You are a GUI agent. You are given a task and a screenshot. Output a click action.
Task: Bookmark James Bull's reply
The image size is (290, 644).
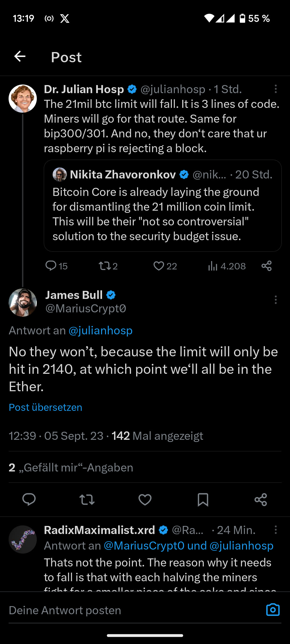(203, 500)
